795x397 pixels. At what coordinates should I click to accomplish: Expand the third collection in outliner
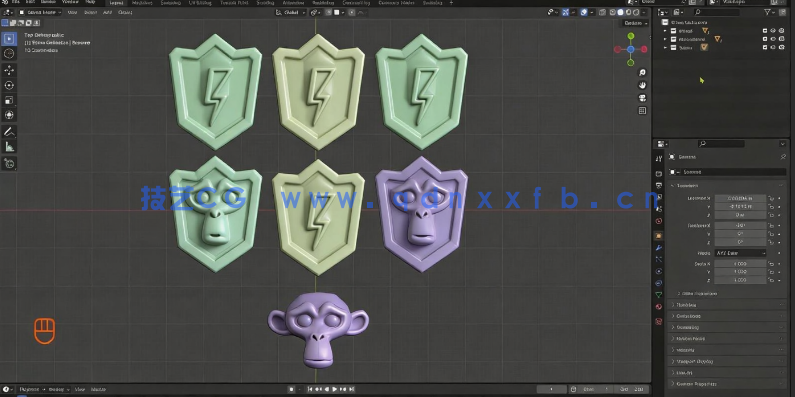[x=665, y=47]
